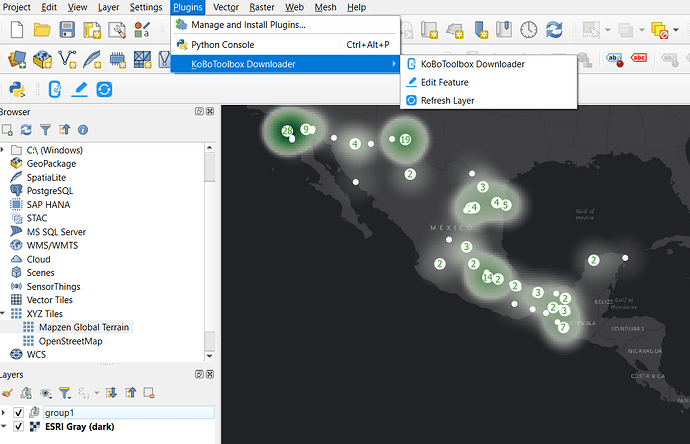Choose KoBoToolbox Downloader in submenu
690x444 pixels.
coord(488,64)
